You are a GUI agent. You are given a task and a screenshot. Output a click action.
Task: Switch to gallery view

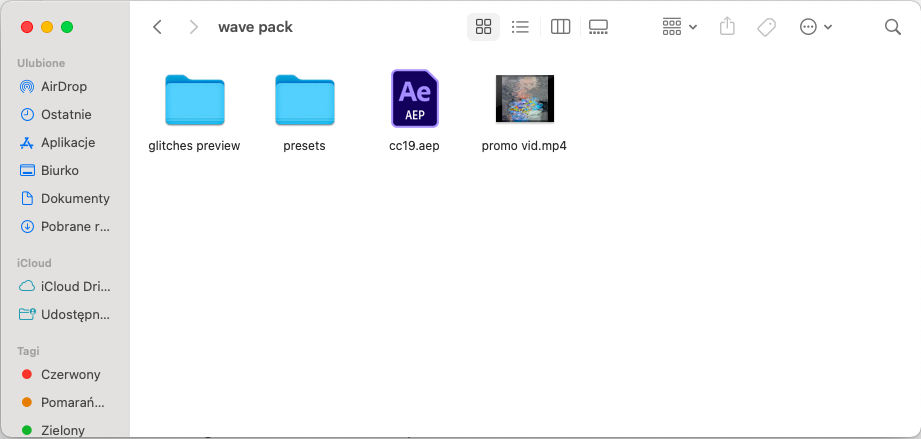click(x=598, y=27)
